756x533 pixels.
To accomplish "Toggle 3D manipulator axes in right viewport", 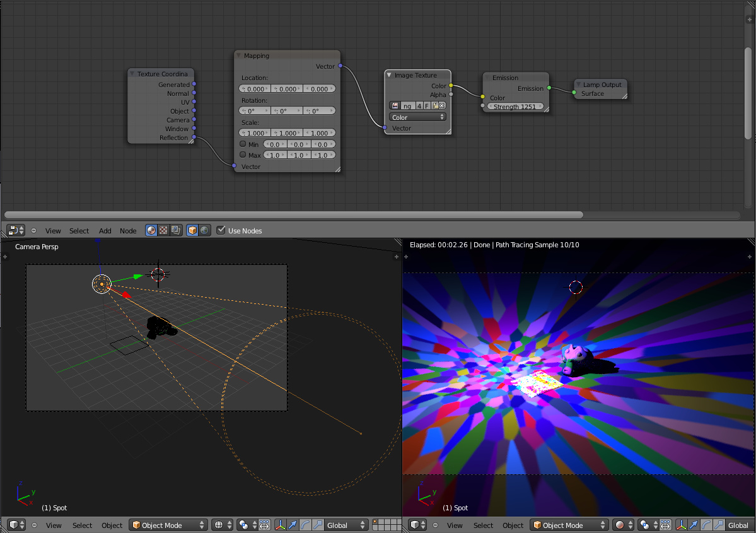I will click(x=681, y=525).
